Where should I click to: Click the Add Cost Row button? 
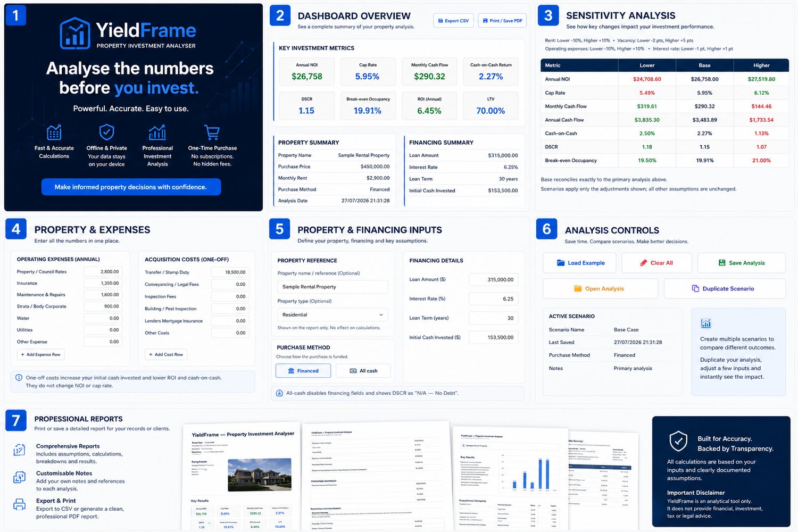tap(165, 354)
